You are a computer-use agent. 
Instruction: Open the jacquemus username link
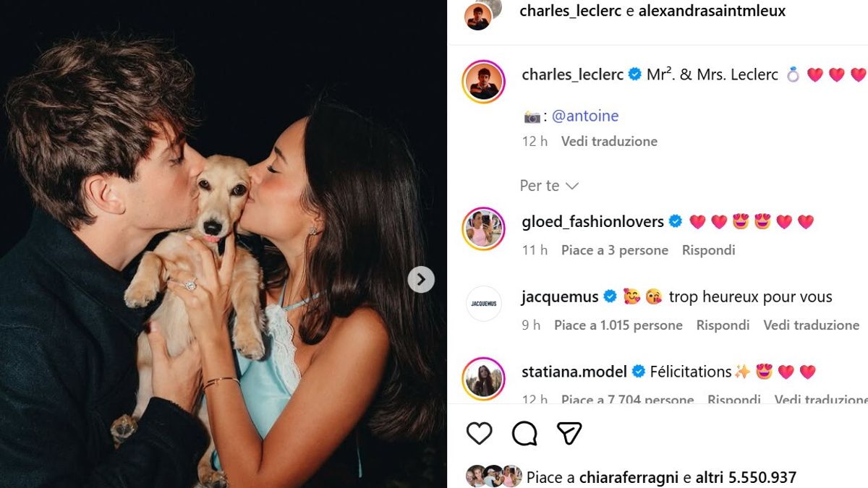559,297
